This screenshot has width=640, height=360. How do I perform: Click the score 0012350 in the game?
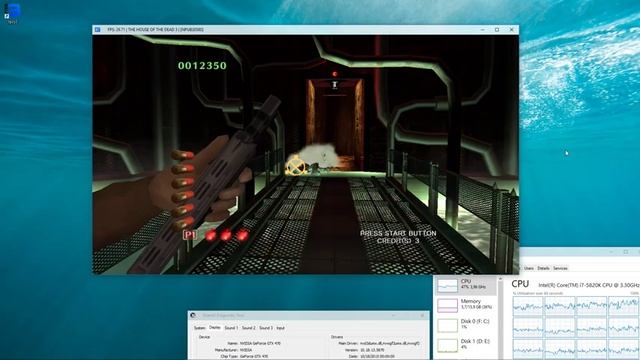202,65
